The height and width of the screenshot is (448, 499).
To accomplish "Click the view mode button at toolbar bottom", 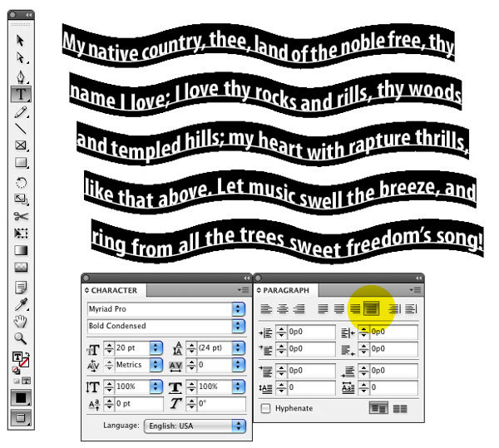I will click(x=21, y=417).
